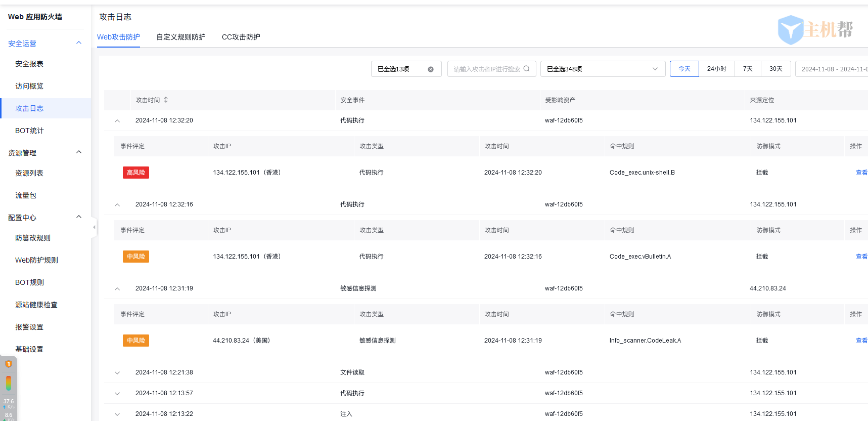Click 查看 for the Code_exec.unix-shell.B event
Image resolution: width=868 pixels, height=421 pixels.
[861, 173]
